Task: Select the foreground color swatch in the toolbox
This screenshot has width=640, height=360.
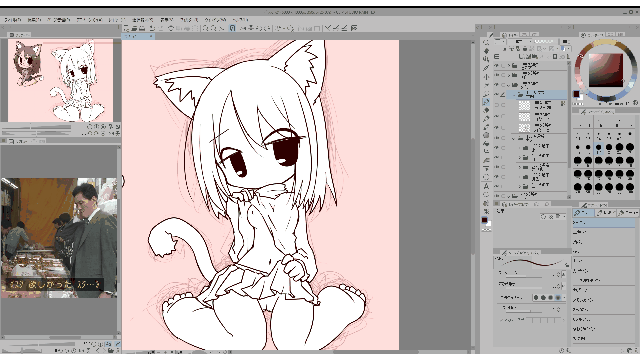Action: point(484,220)
